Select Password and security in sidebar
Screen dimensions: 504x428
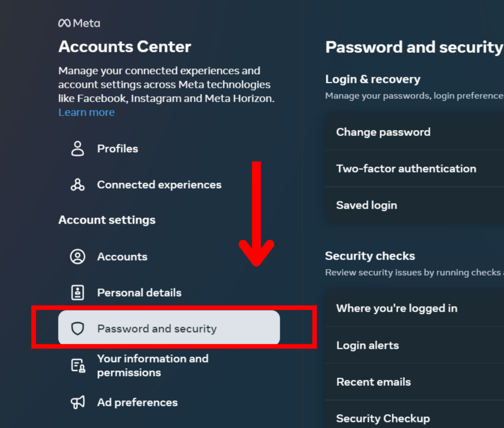157,329
